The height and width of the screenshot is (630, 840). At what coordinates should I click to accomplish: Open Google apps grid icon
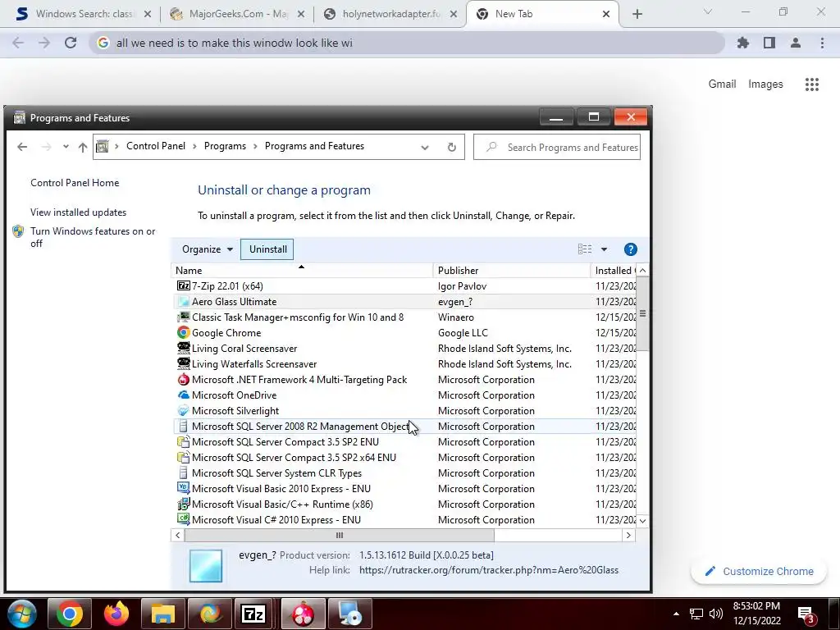point(811,84)
